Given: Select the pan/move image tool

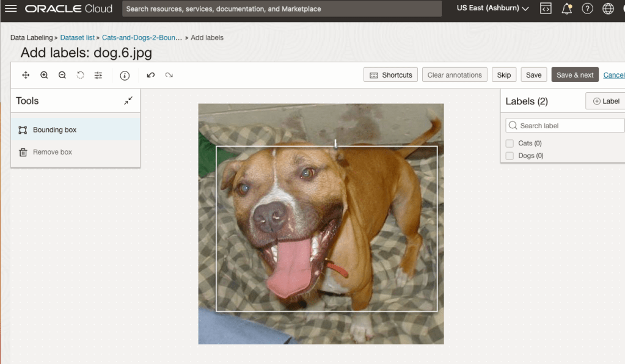Looking at the screenshot, I should (x=26, y=75).
